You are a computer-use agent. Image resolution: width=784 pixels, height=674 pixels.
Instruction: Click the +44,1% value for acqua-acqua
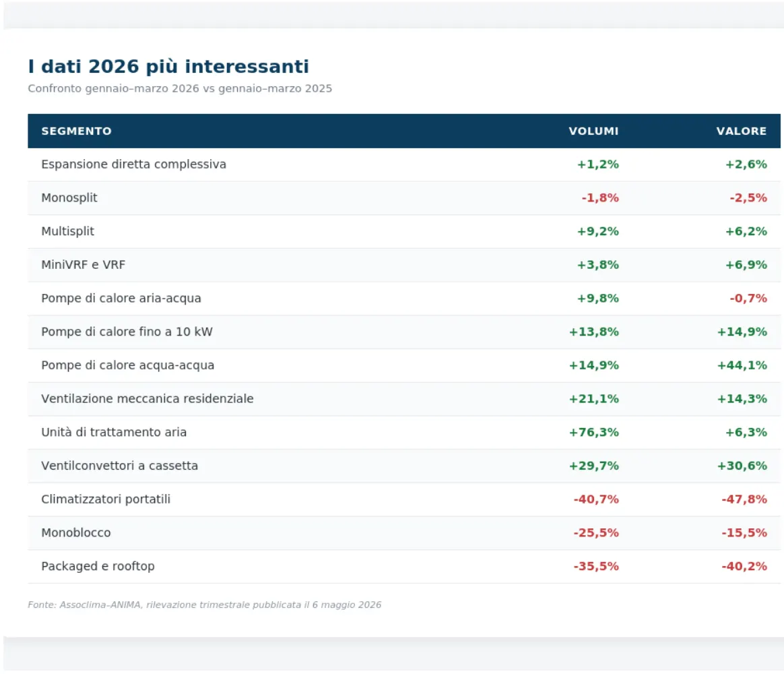tap(742, 366)
